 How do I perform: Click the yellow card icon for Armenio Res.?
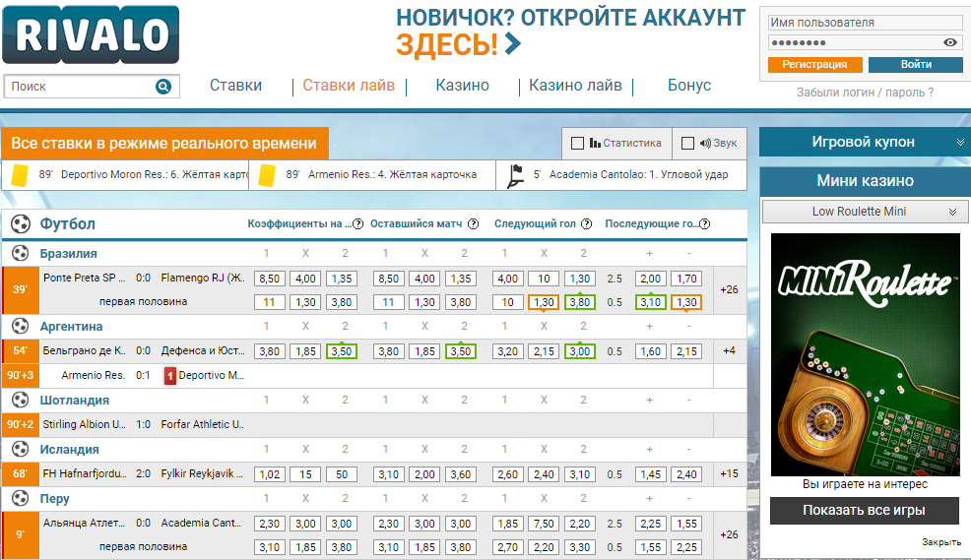point(267,175)
